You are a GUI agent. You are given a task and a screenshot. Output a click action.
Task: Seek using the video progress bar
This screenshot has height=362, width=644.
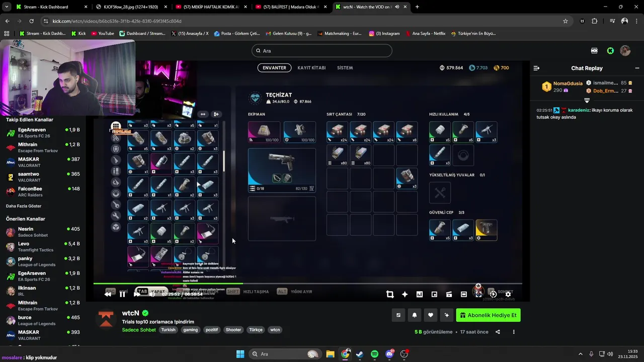pyautogui.click(x=307, y=284)
